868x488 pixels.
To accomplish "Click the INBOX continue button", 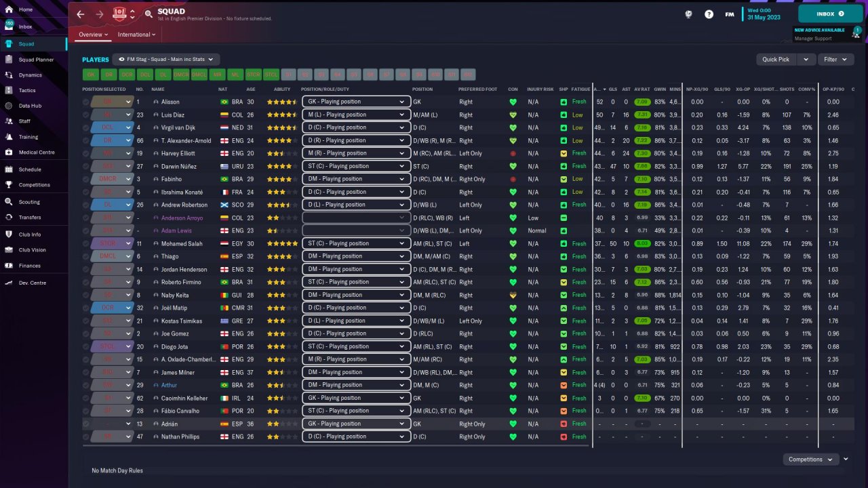I will click(831, 14).
